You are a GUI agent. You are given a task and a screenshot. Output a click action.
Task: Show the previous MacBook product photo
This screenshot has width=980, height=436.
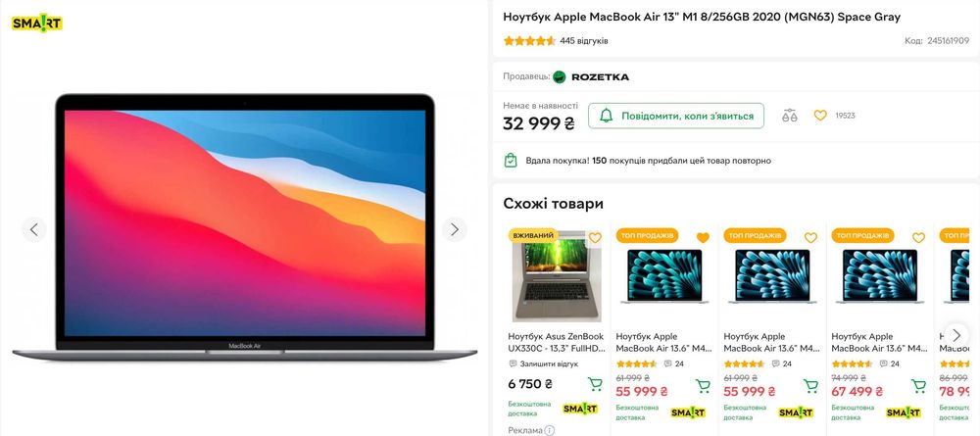34,230
